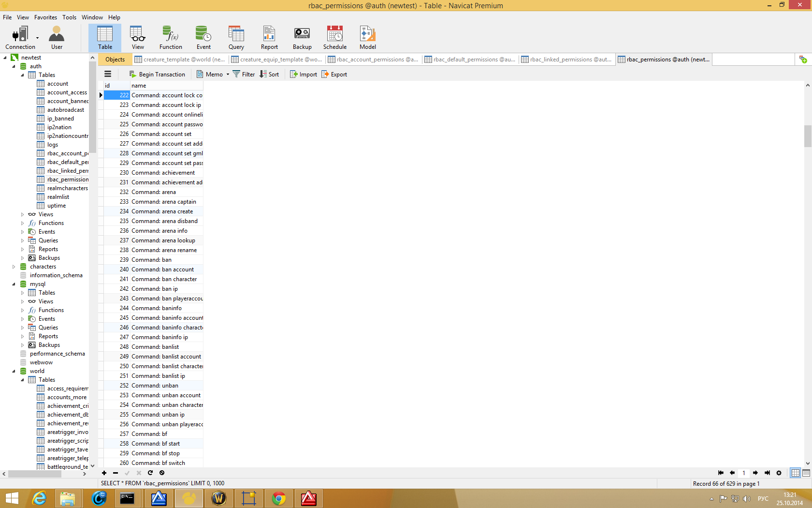
Task: Click the refresh icon below the grid
Action: pos(150,473)
